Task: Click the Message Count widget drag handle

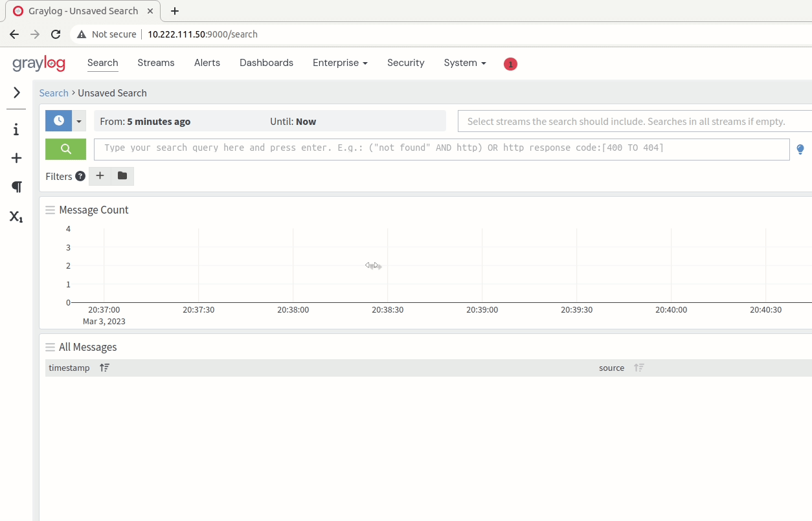Action: [50, 210]
